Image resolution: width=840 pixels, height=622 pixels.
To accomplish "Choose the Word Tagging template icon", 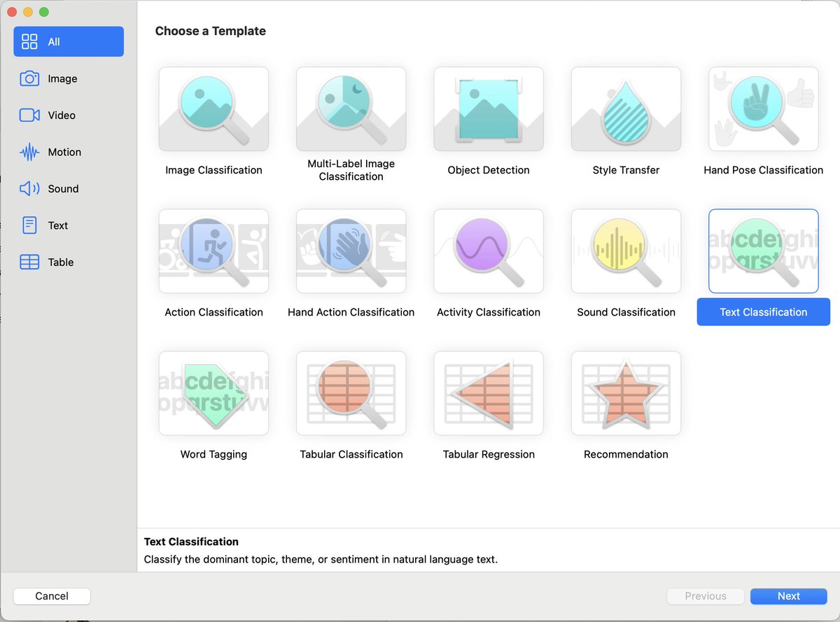I will pos(213,393).
